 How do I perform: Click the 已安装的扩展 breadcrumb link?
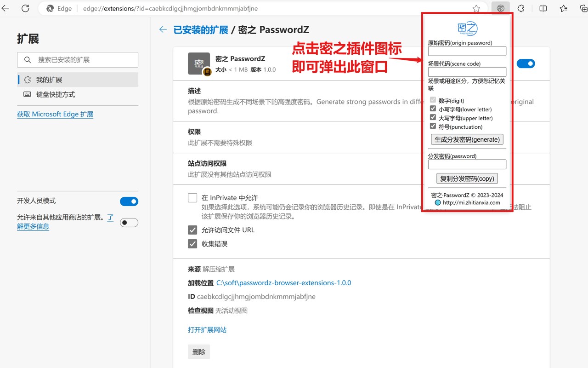[201, 29]
